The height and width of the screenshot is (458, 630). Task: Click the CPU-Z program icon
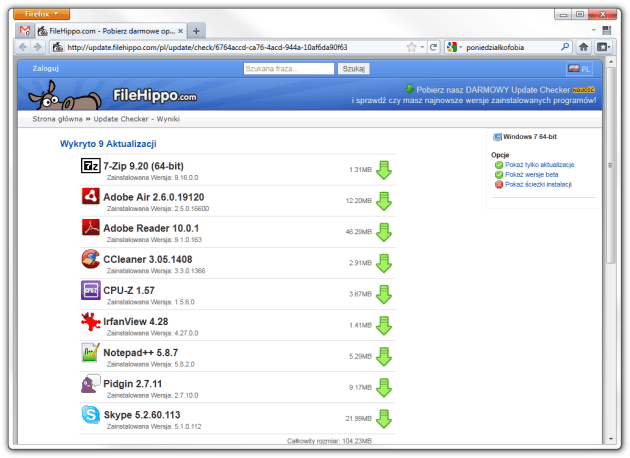pos(90,290)
